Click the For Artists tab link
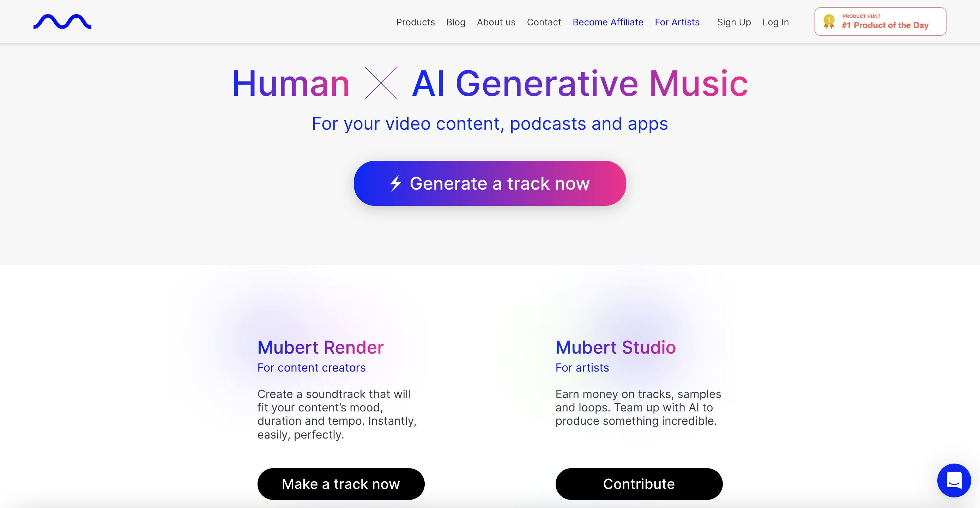Image resolution: width=980 pixels, height=508 pixels. click(x=677, y=22)
